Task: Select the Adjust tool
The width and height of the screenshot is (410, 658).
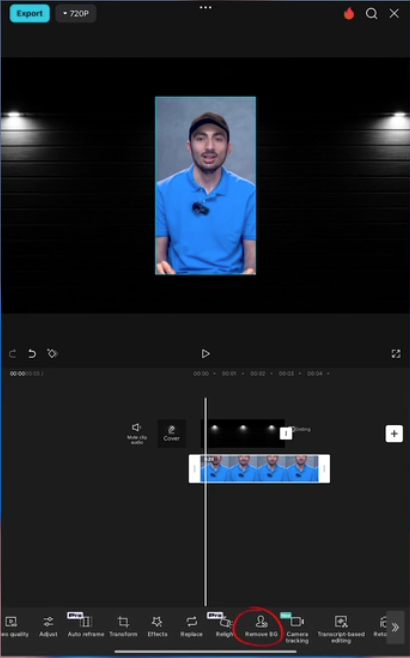Action: 48,626
